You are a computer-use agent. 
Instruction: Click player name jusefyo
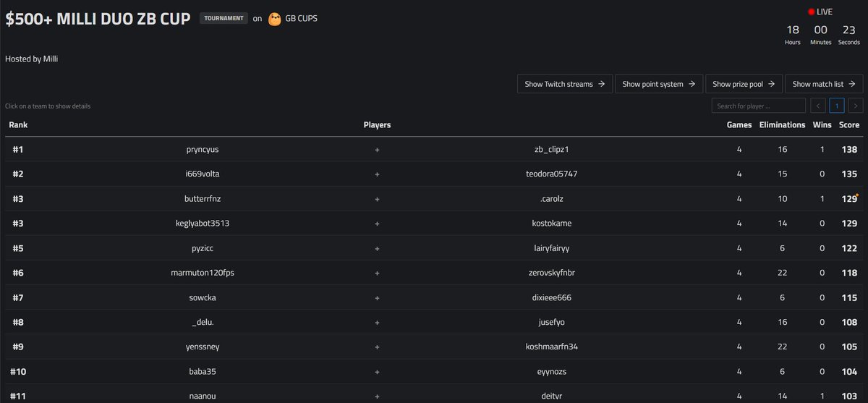(x=551, y=321)
